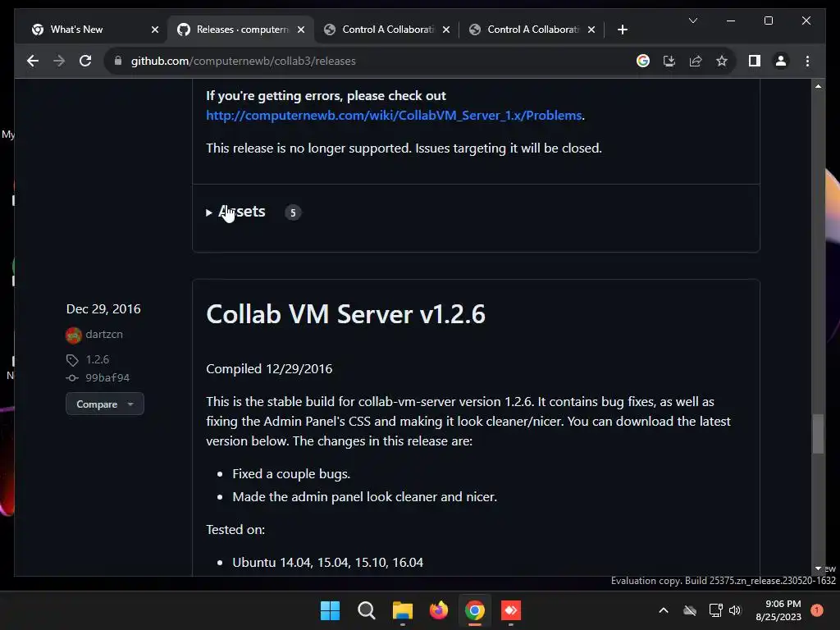Open the browser side panel

click(x=755, y=61)
